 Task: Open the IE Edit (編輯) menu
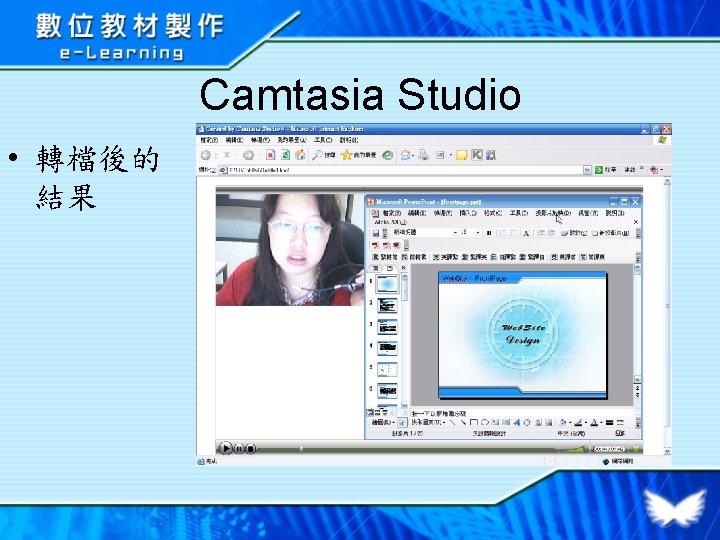[x=235, y=140]
